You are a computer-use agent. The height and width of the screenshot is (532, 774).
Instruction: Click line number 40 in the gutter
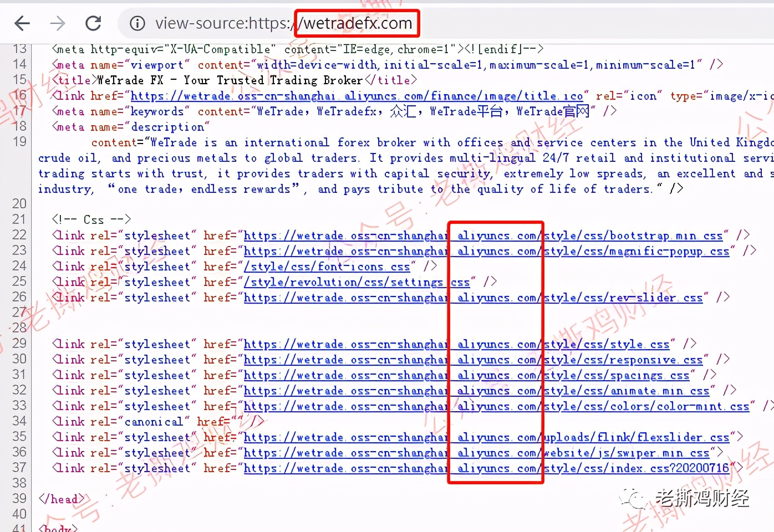[19, 514]
